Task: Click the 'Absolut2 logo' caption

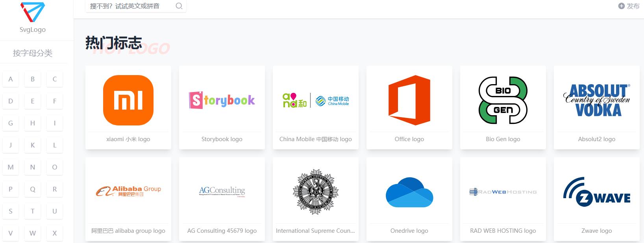Action: point(597,139)
